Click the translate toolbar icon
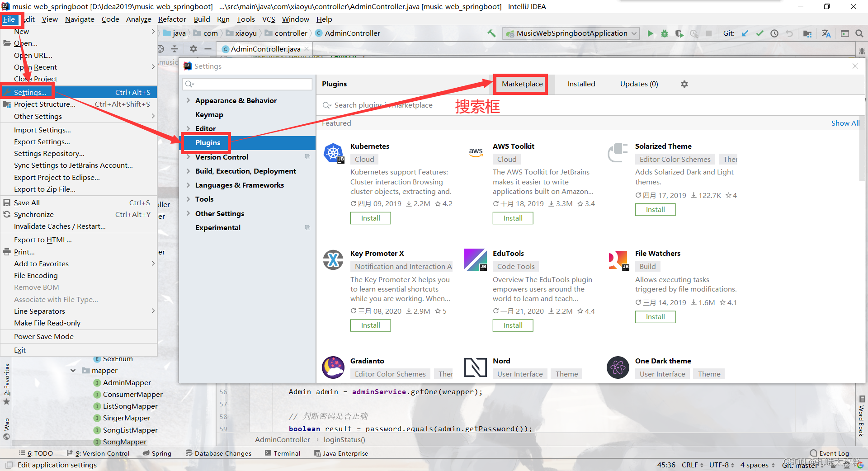868x471 pixels. (x=826, y=33)
